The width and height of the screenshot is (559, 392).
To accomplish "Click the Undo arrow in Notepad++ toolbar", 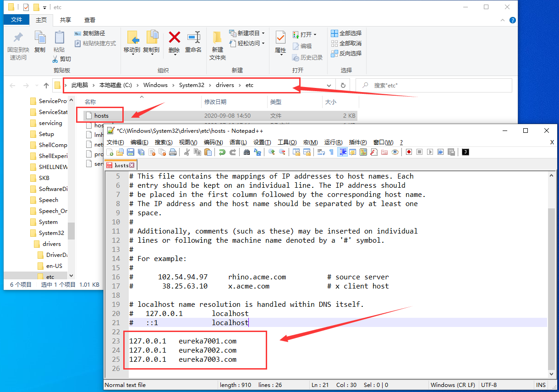I will coord(222,152).
